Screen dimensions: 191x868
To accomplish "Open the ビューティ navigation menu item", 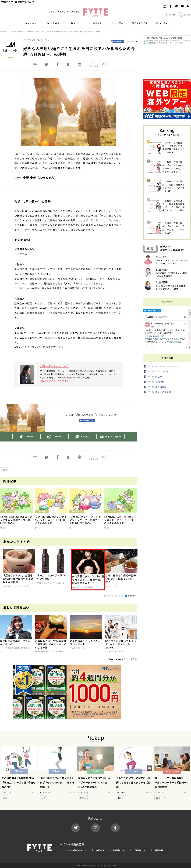I will [117, 23].
